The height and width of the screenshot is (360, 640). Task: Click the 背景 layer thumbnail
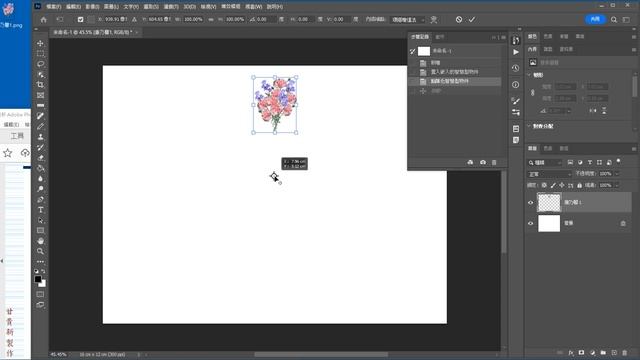pos(549,224)
